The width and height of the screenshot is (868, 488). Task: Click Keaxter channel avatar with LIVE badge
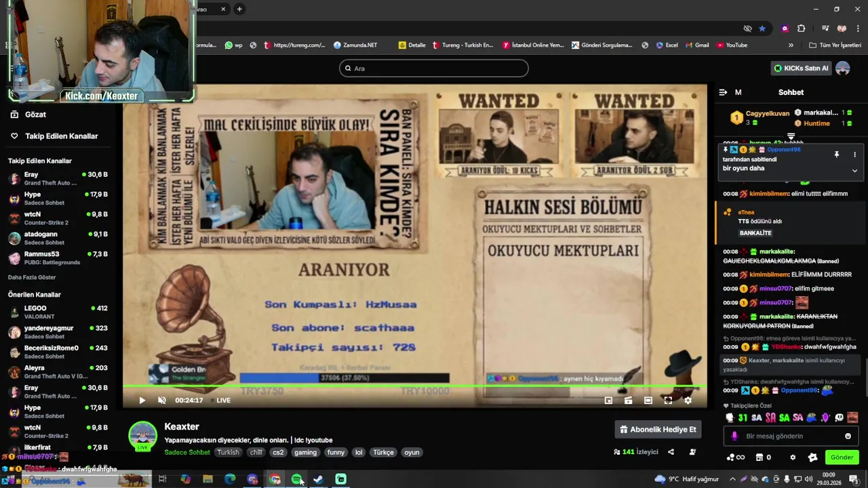[x=143, y=436]
